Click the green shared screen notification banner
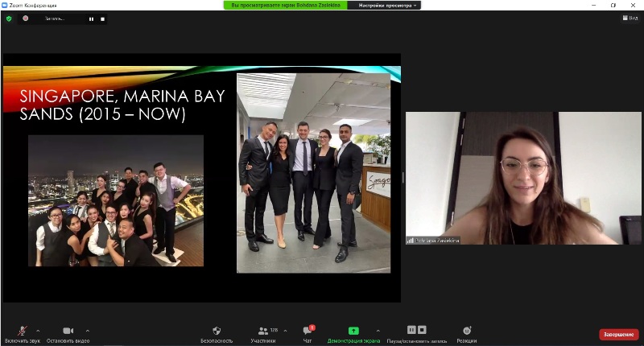 tap(286, 6)
